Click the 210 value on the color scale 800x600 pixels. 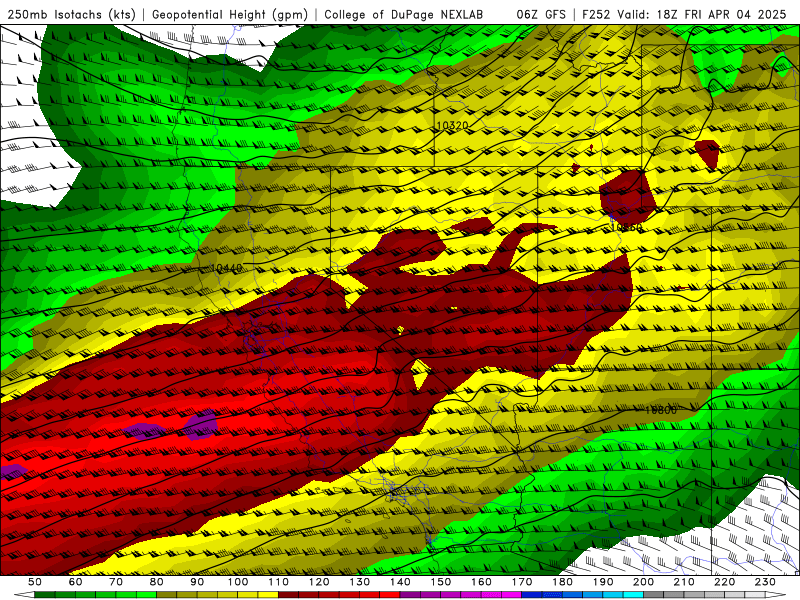pos(684,582)
